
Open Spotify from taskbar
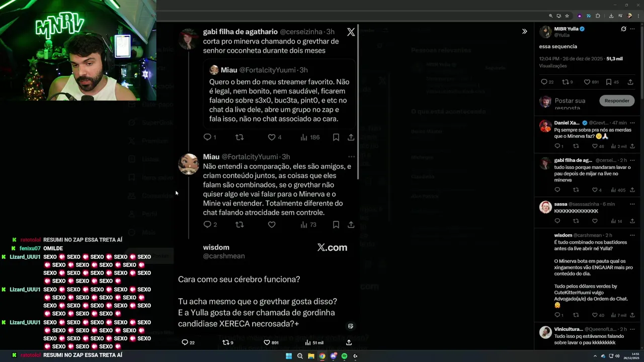(344, 356)
